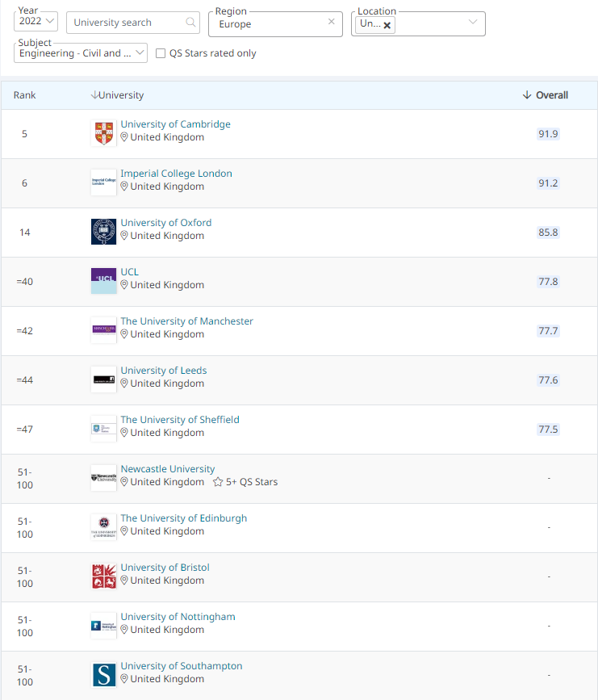Open University of Southampton link
This screenshot has width=598, height=700.
pos(182,665)
